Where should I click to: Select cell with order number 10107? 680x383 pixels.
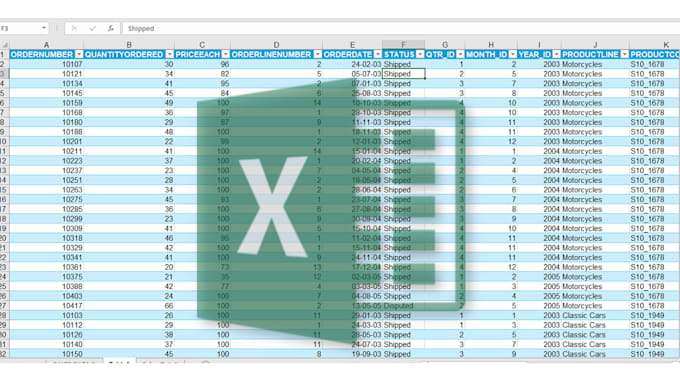pyautogui.click(x=46, y=64)
